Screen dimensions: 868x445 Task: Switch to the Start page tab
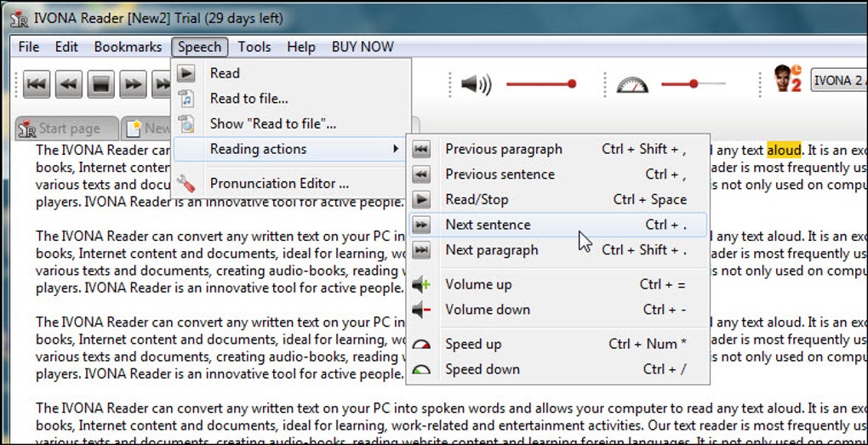[67, 128]
